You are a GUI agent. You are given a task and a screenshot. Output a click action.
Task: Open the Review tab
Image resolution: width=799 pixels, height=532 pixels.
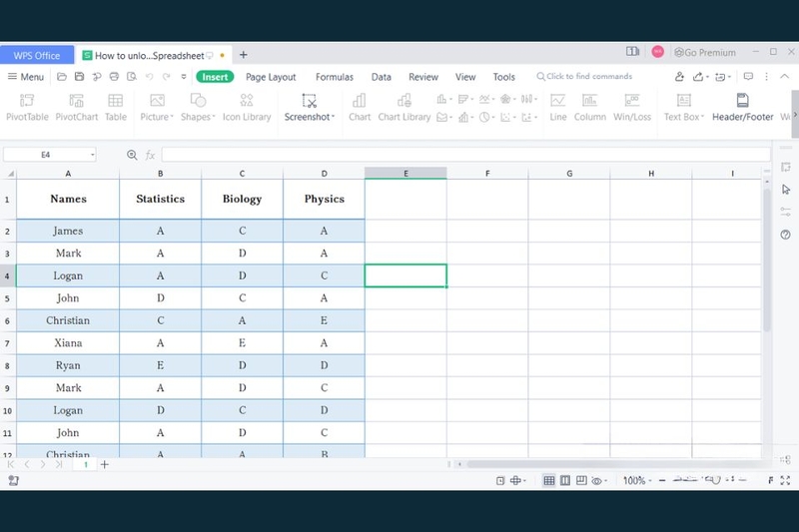422,77
